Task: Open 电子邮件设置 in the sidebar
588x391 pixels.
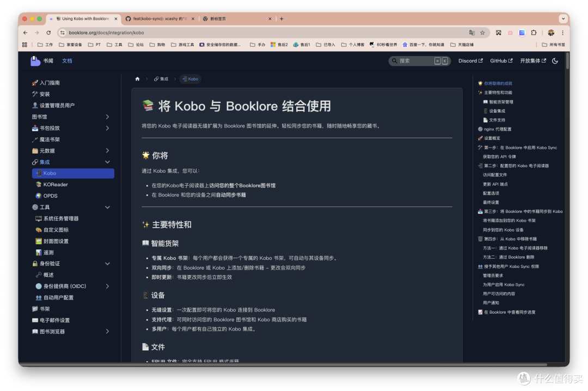Action: [x=51, y=320]
